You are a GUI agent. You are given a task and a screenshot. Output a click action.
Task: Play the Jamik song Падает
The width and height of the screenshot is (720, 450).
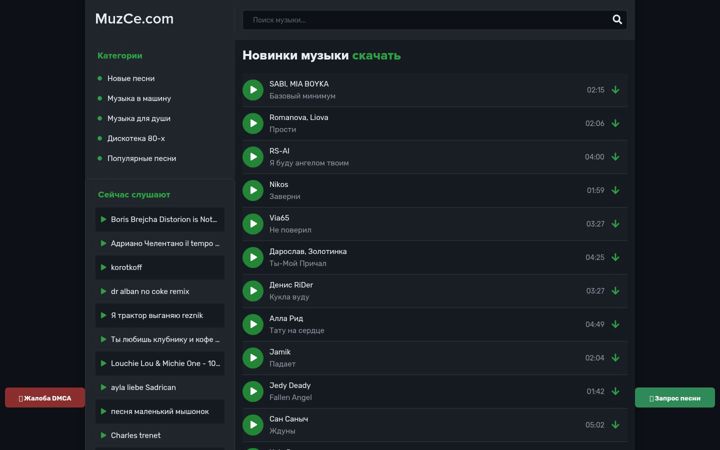click(253, 358)
